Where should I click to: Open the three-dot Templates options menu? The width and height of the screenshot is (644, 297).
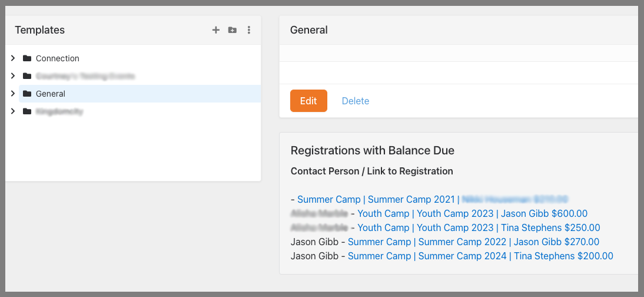pos(249,30)
